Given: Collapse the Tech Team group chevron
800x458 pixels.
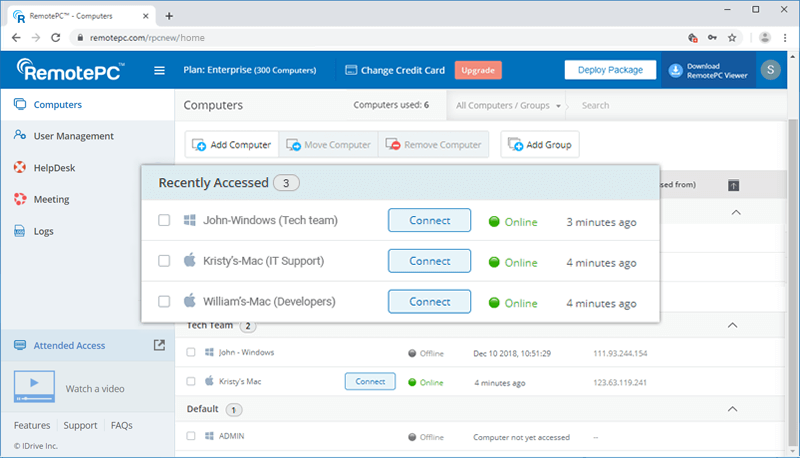Looking at the screenshot, I should 732,325.
